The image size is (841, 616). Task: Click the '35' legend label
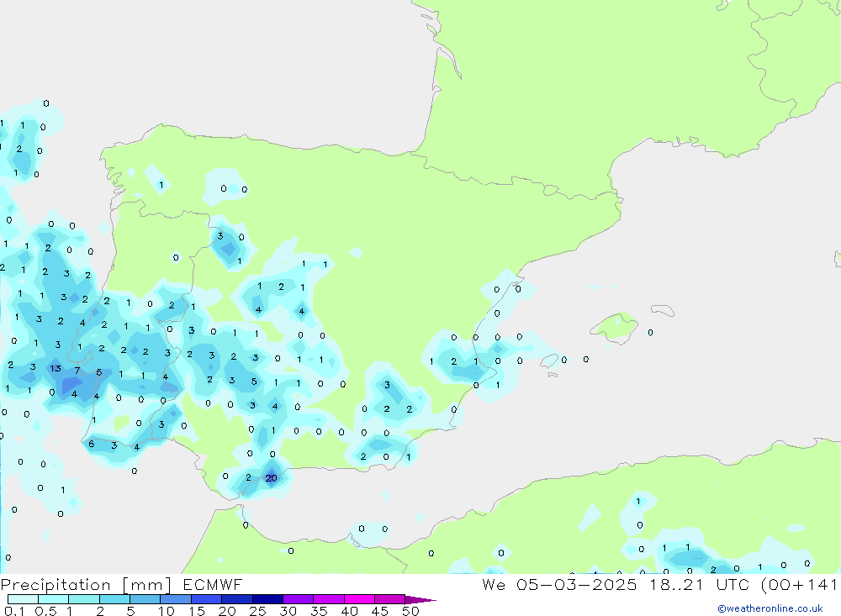pos(319,611)
